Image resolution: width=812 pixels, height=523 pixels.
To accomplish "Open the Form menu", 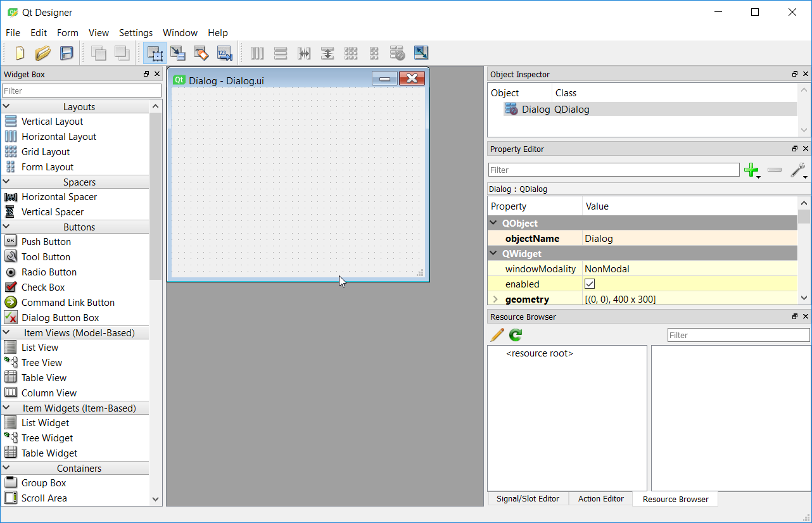I will [x=68, y=33].
